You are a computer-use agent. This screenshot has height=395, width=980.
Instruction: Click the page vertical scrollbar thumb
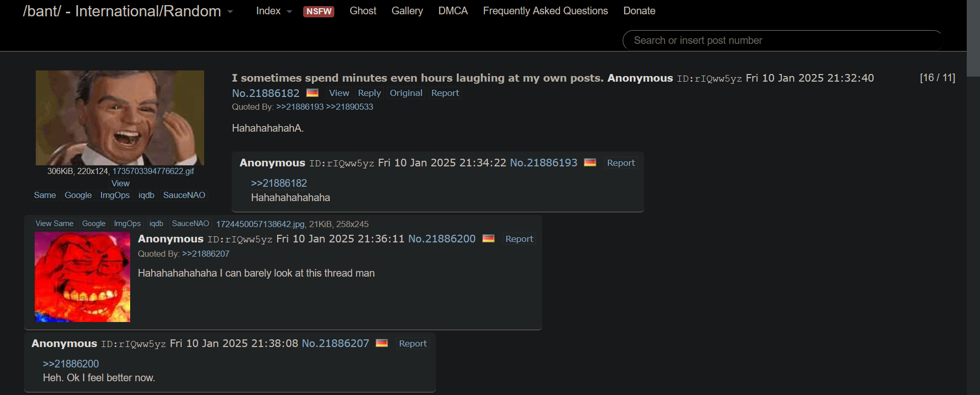pyautogui.click(x=973, y=38)
